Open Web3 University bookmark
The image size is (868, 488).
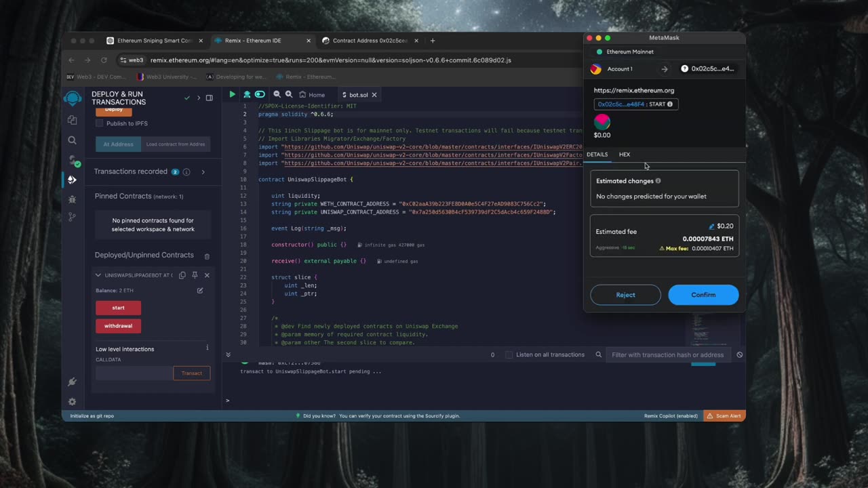(x=167, y=77)
